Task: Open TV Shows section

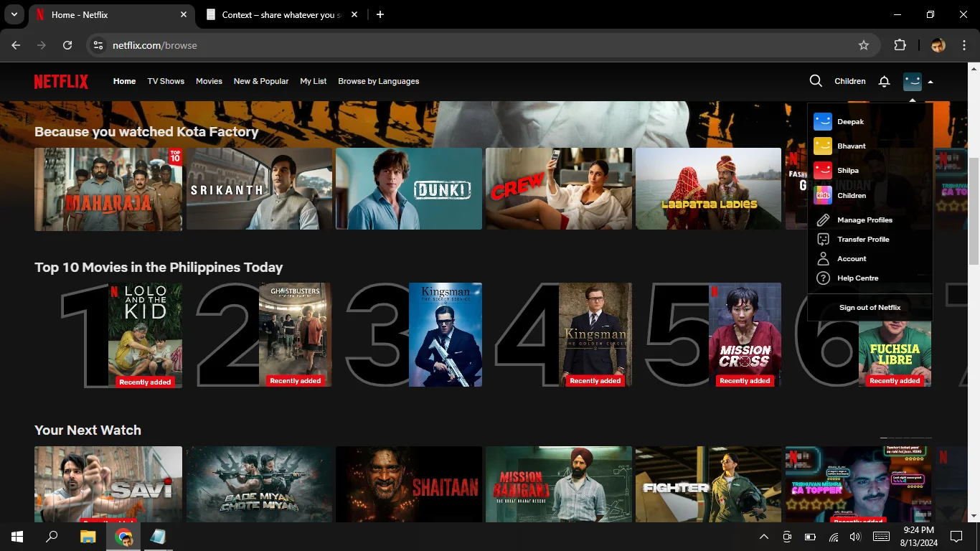Action: [x=166, y=81]
